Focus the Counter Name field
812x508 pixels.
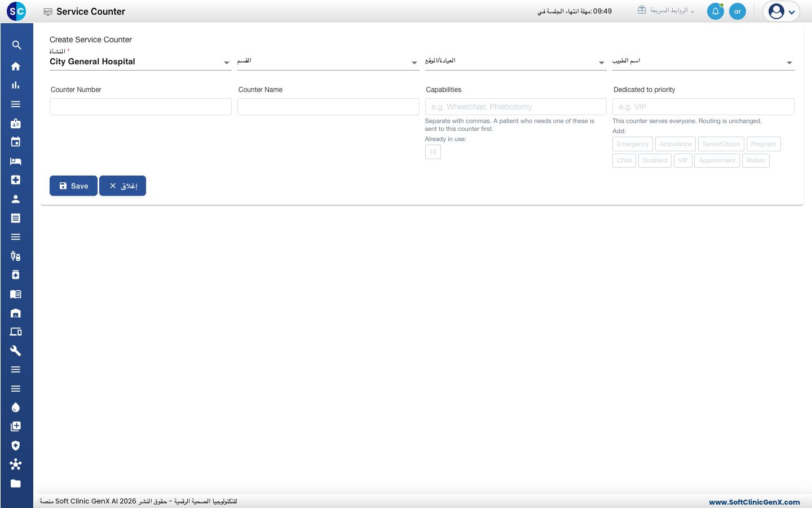pyautogui.click(x=328, y=107)
